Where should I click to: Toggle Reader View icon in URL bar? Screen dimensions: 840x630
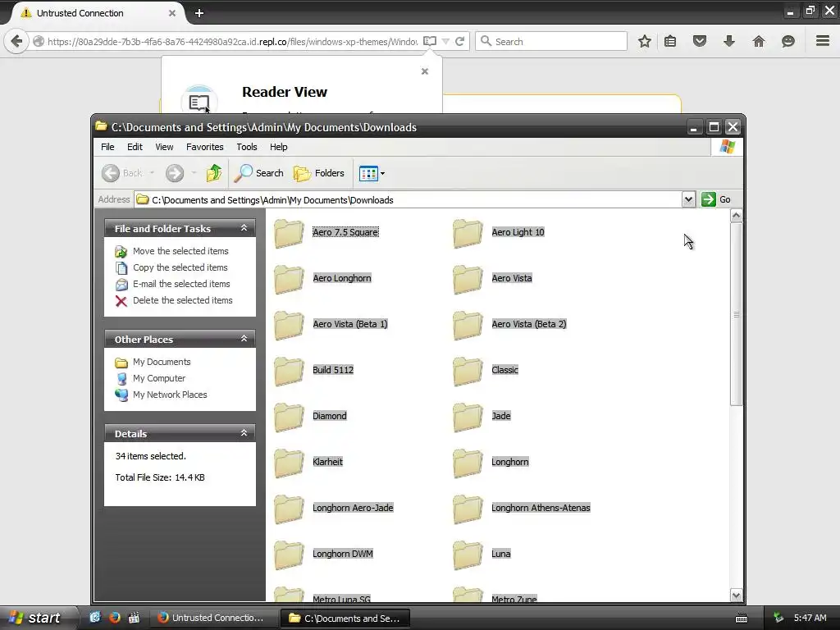click(x=430, y=41)
